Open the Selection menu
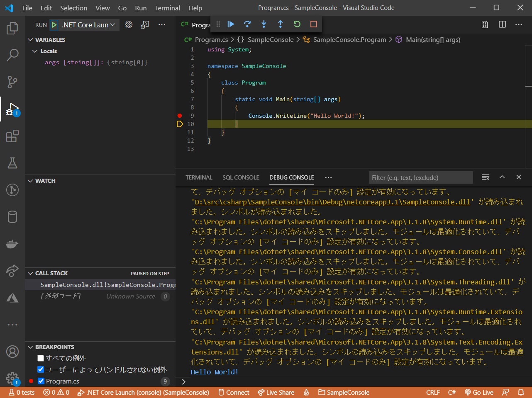Viewport: 532px width, 398px height. tap(73, 8)
